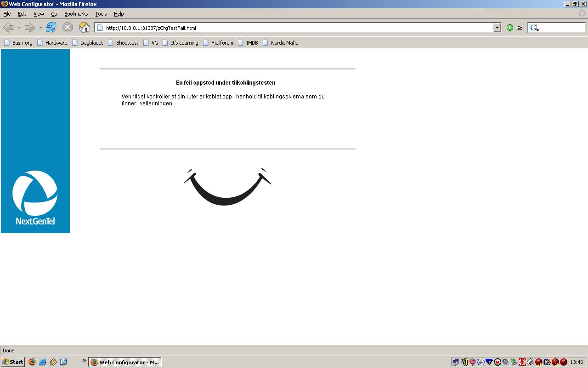Open the Bookmarks menu
Image resolution: width=588 pixels, height=368 pixels.
click(76, 14)
